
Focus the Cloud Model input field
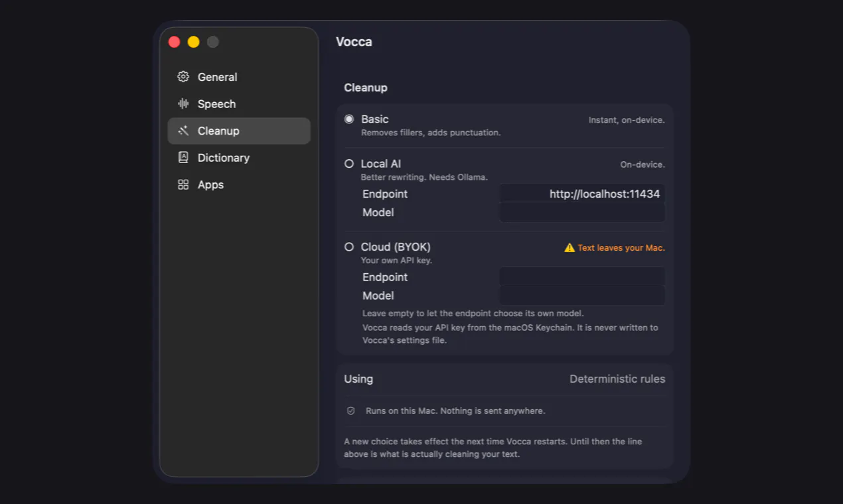pos(582,295)
